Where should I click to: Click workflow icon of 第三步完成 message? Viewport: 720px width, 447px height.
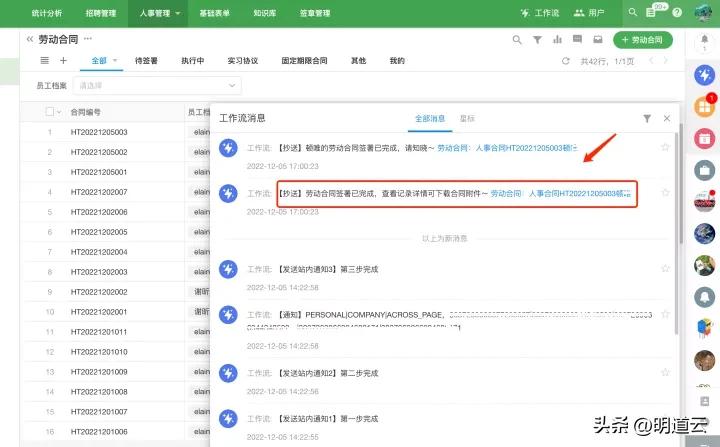click(228, 269)
